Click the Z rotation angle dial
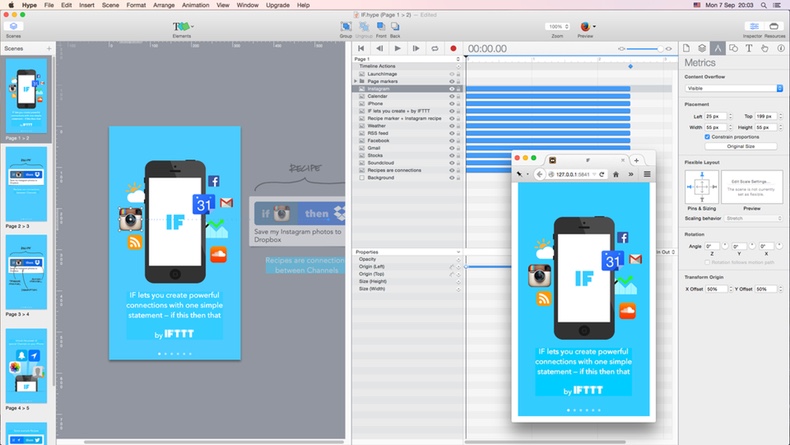Viewport: 790px width, 445px height. coord(725,246)
